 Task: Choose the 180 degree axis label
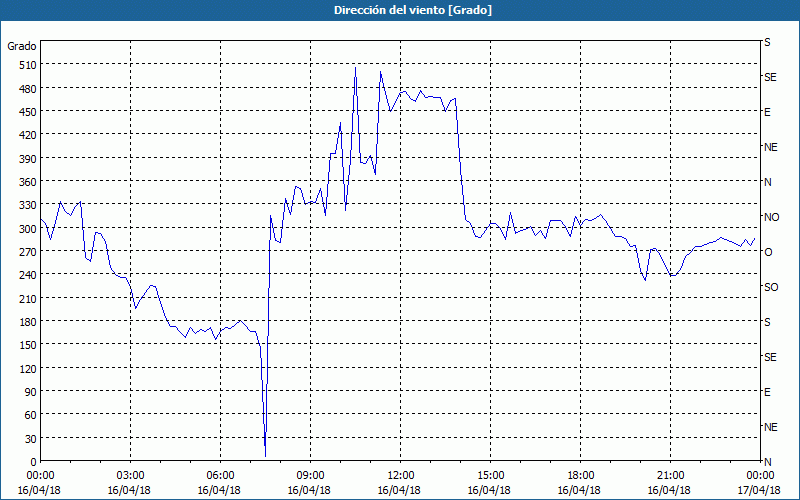(28, 322)
